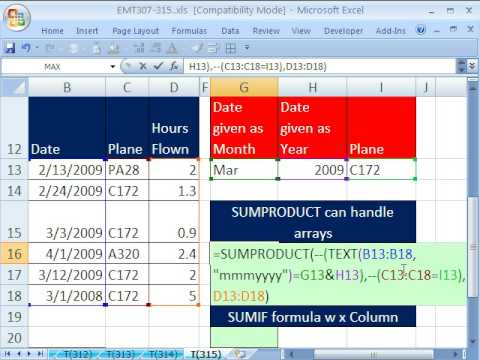
Task: Click the horizontal scrollbar left arrow
Action: pos(292,354)
